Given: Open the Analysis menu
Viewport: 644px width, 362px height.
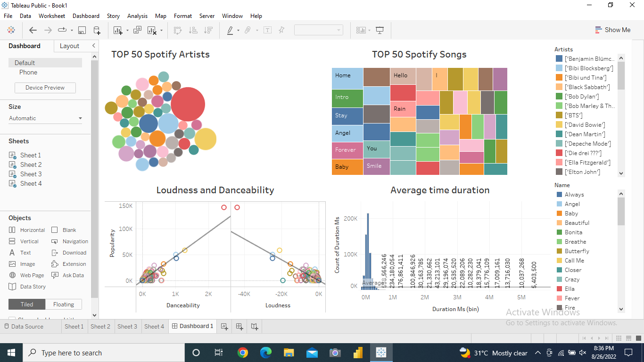Looking at the screenshot, I should (x=137, y=16).
